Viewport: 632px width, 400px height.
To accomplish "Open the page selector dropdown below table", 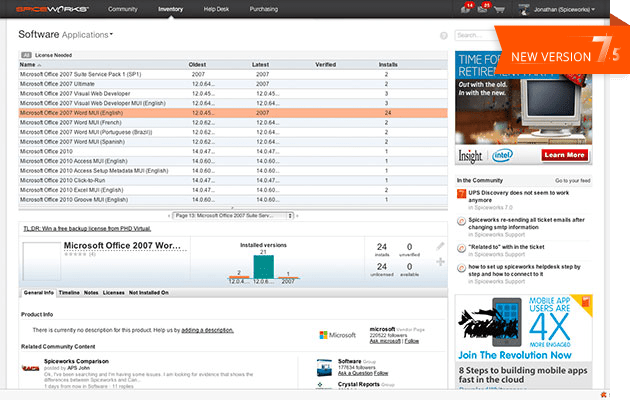I will (233, 215).
